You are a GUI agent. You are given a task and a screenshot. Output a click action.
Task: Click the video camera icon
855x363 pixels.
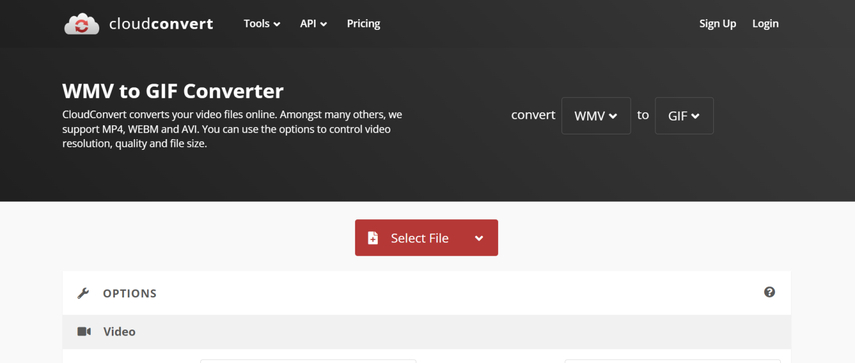point(84,331)
